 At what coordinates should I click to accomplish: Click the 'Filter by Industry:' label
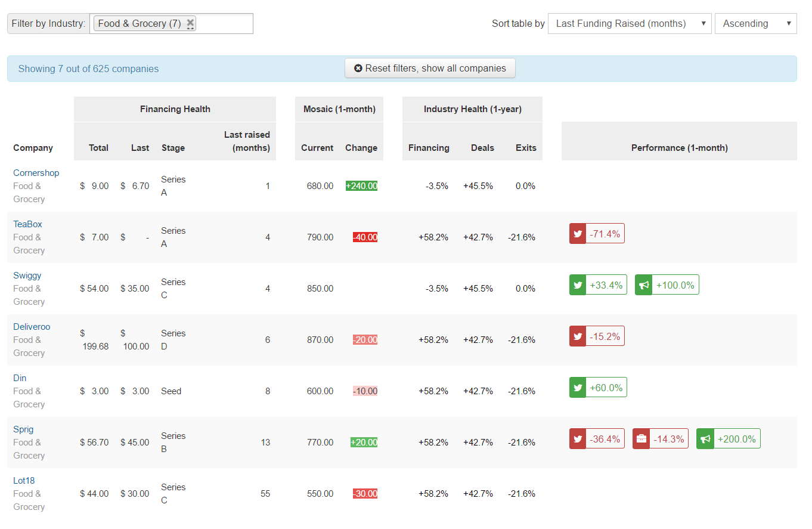[x=48, y=24]
